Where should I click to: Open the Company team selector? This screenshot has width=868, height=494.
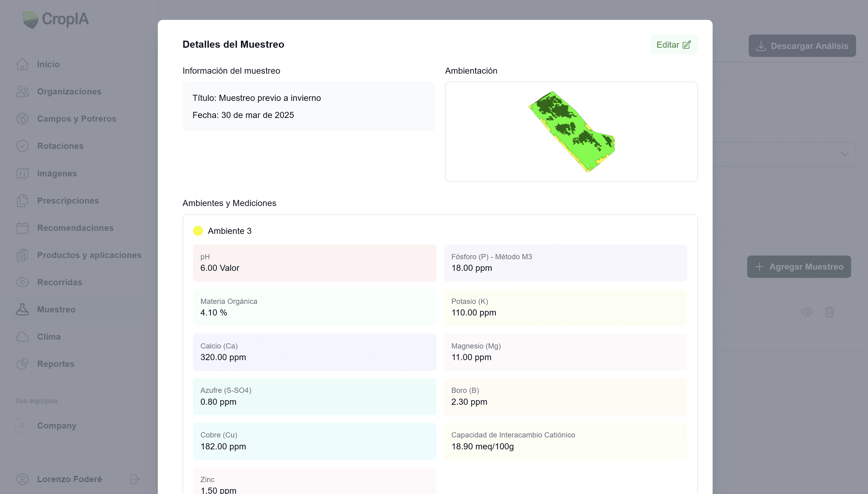(x=56, y=426)
